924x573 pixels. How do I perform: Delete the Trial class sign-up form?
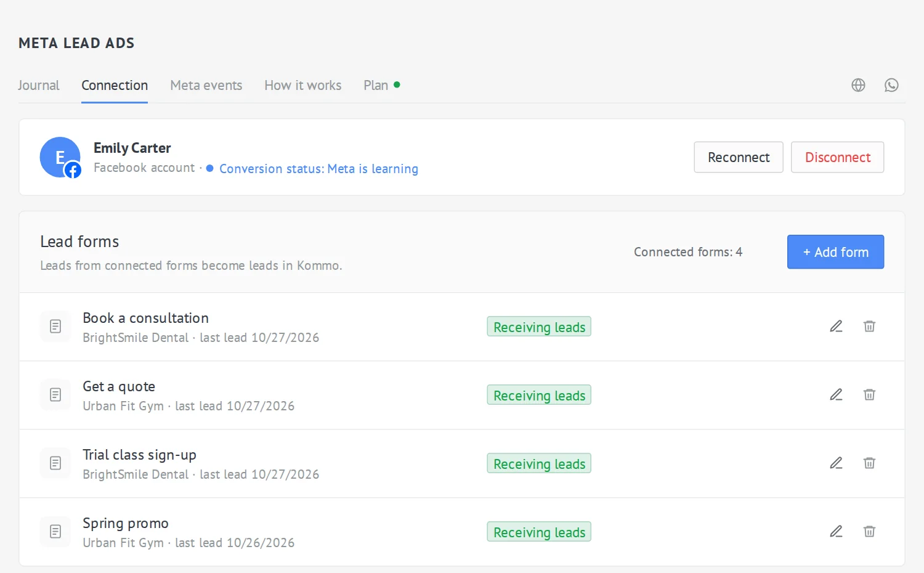pos(869,463)
